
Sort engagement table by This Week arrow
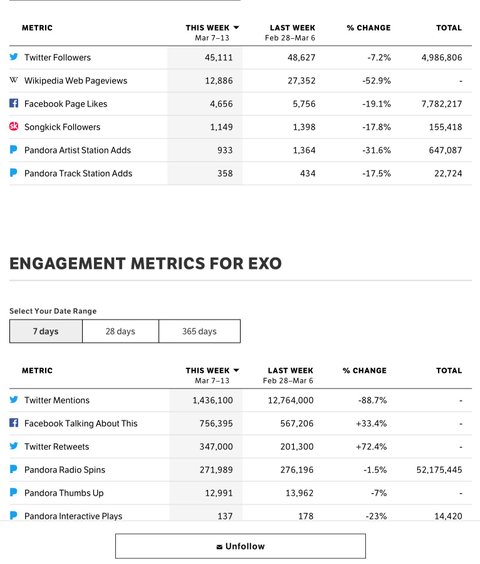coord(236,370)
